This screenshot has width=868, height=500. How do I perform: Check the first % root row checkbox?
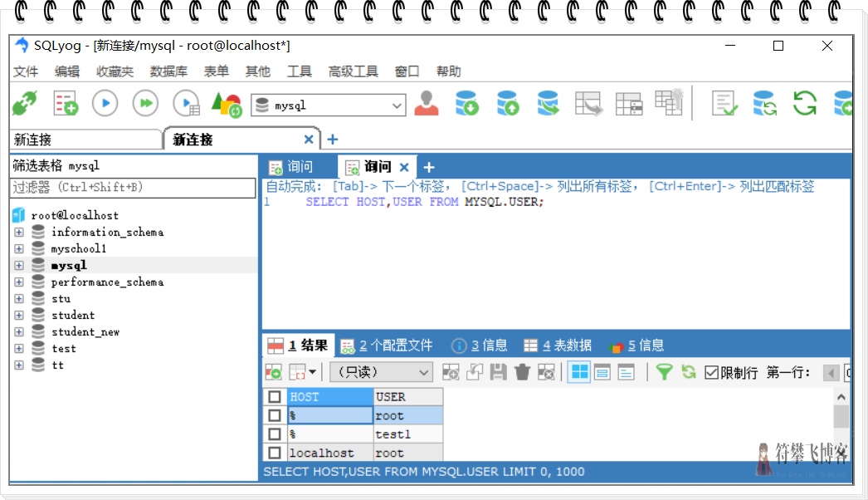pos(275,415)
